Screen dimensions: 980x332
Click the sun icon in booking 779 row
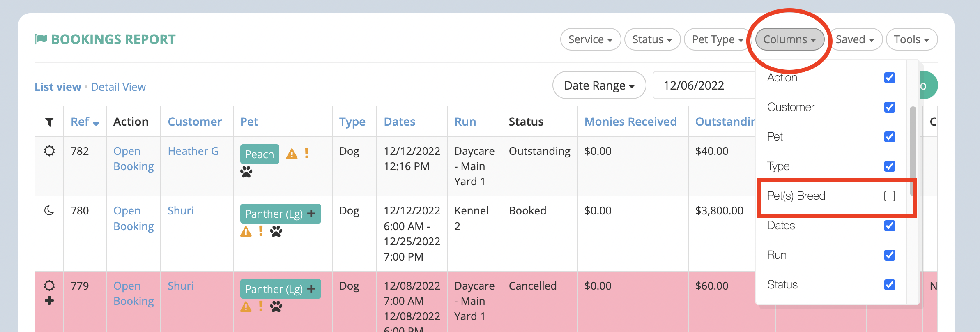point(49,286)
